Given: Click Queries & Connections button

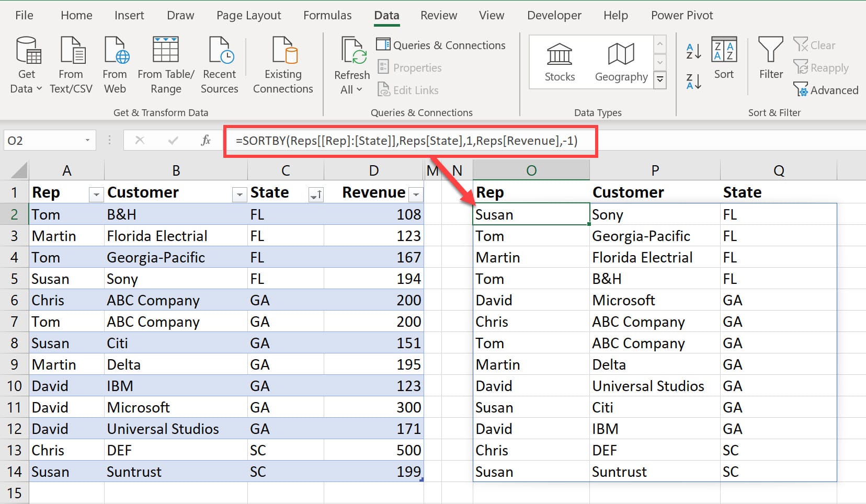Looking at the screenshot, I should pyautogui.click(x=441, y=45).
